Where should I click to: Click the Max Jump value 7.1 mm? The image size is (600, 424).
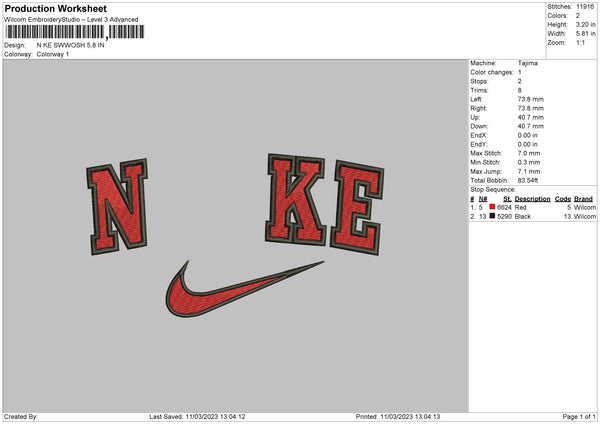tap(529, 171)
